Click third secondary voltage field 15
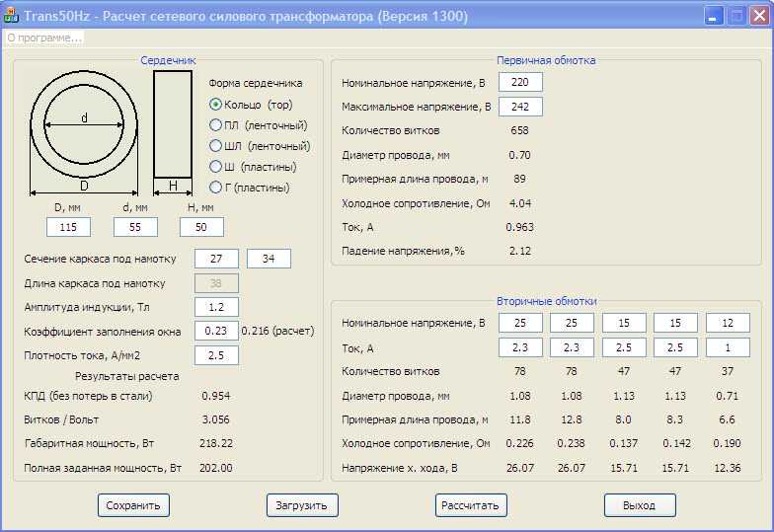Screen dimensions: 774x532 point(624,323)
